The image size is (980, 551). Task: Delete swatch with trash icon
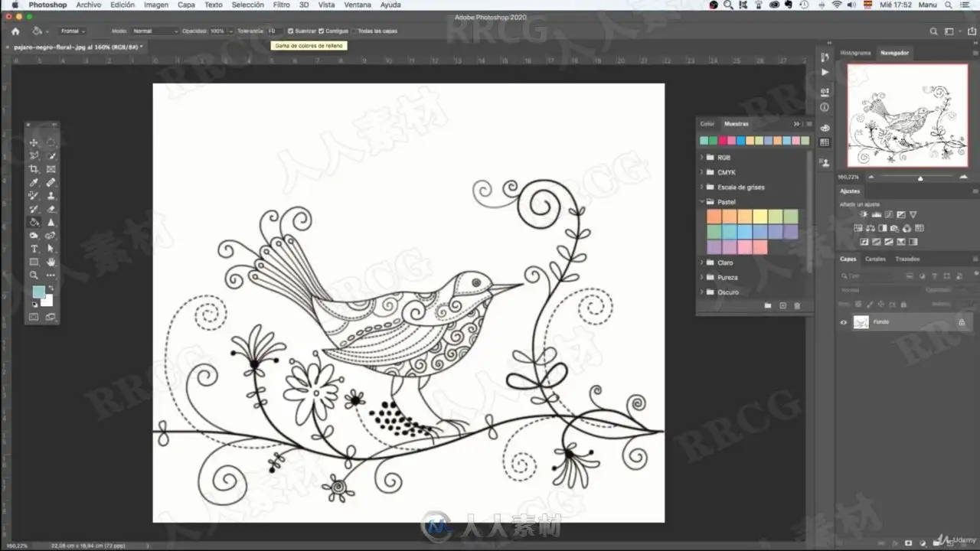(797, 306)
